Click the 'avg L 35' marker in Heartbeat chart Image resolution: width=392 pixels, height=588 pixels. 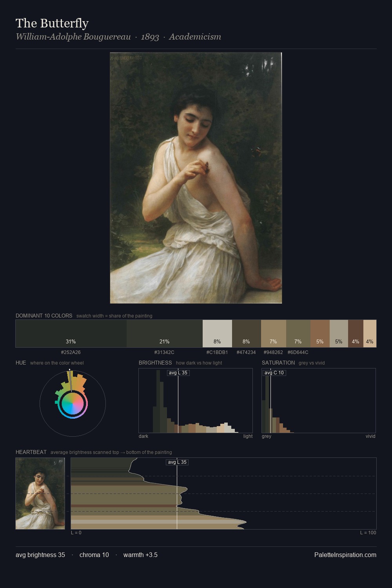click(x=177, y=462)
